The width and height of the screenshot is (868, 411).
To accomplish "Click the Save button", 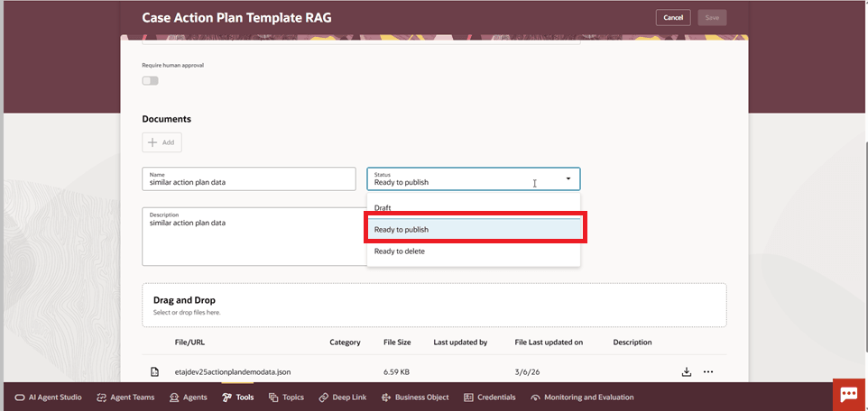I will (x=713, y=18).
